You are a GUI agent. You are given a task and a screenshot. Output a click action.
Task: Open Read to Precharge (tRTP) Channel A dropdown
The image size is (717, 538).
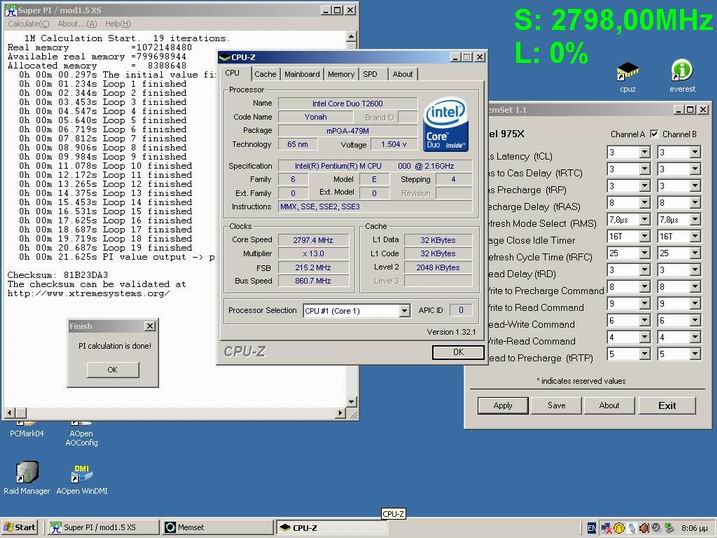coord(644,354)
